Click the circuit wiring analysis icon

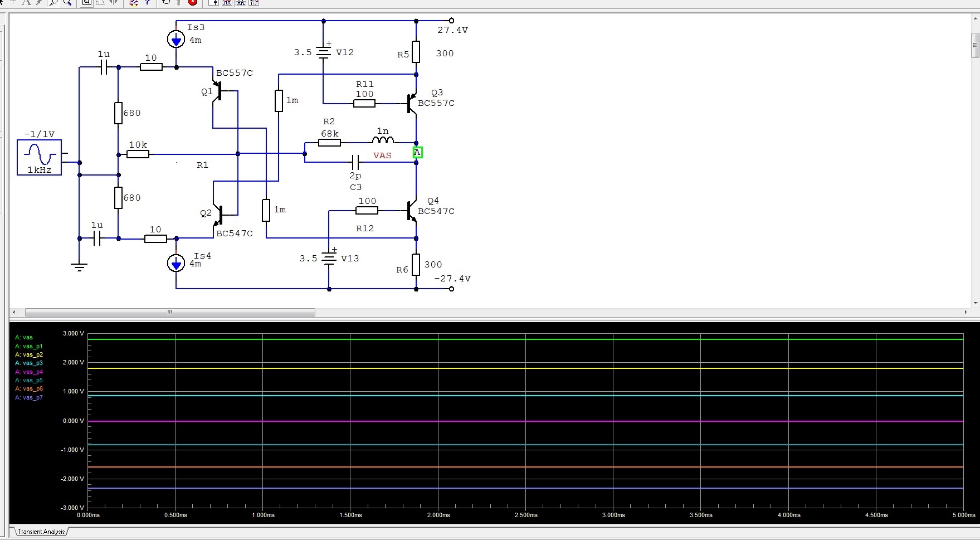134,2
